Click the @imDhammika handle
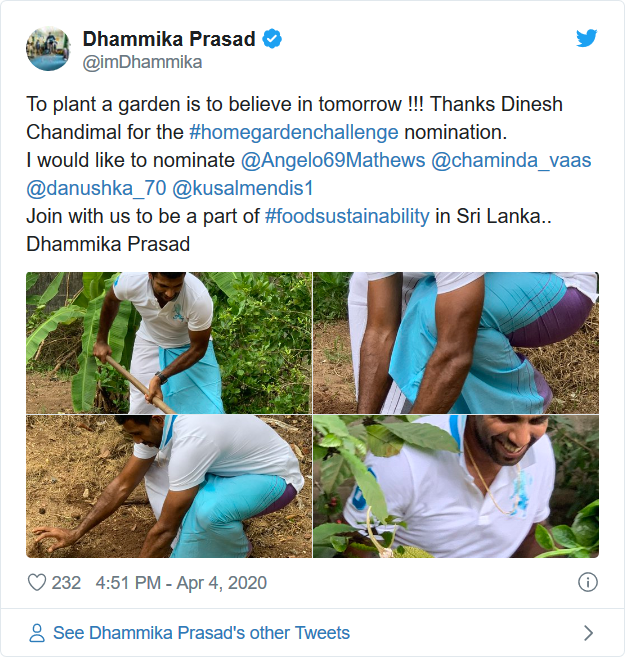Image resolution: width=625 pixels, height=657 pixels. click(x=142, y=62)
